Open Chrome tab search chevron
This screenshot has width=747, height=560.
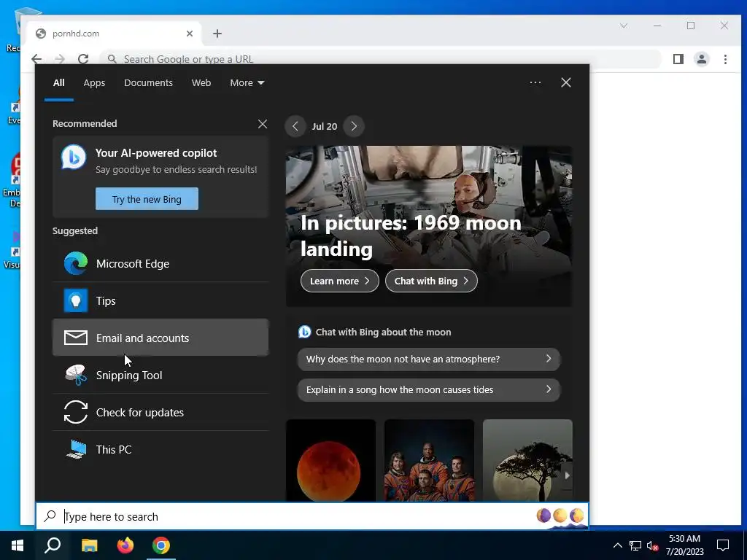click(623, 26)
